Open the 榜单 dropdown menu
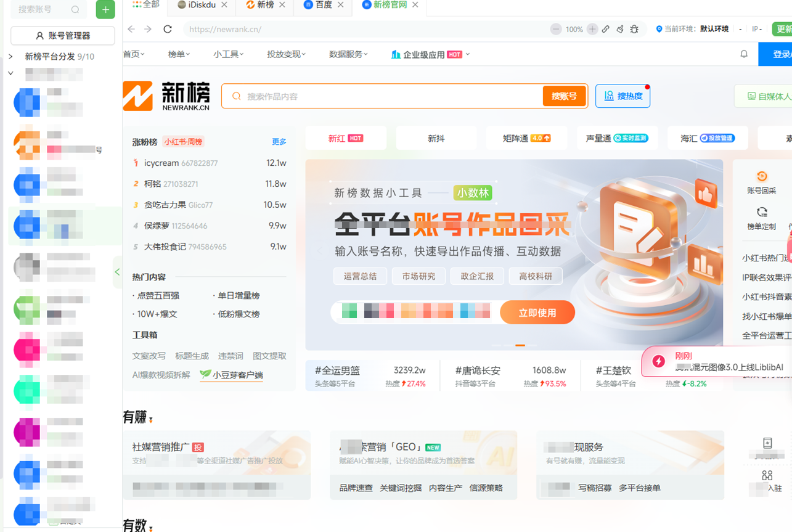The width and height of the screenshot is (792, 532). 179,54
